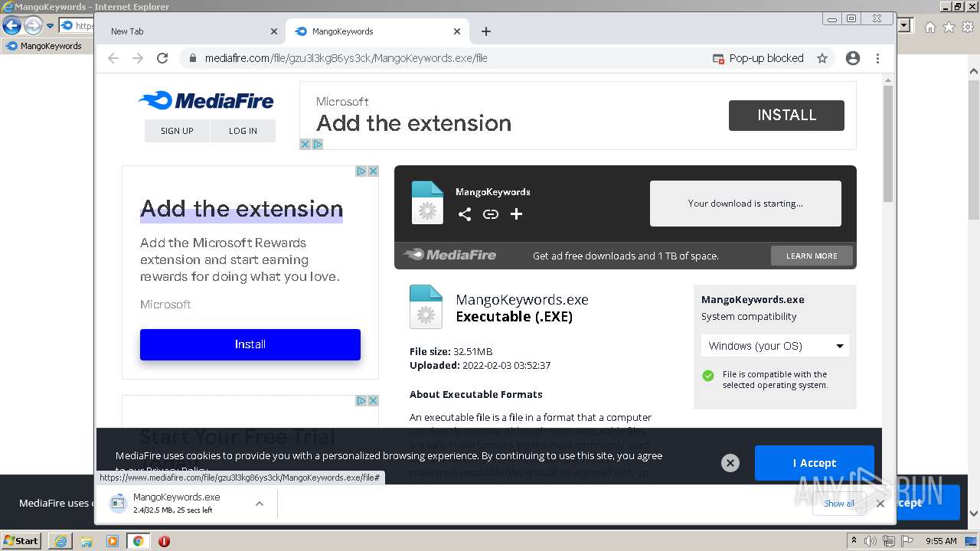Open the Chrome profile avatar menu
Screen dimensions: 980x551
[x=853, y=58]
